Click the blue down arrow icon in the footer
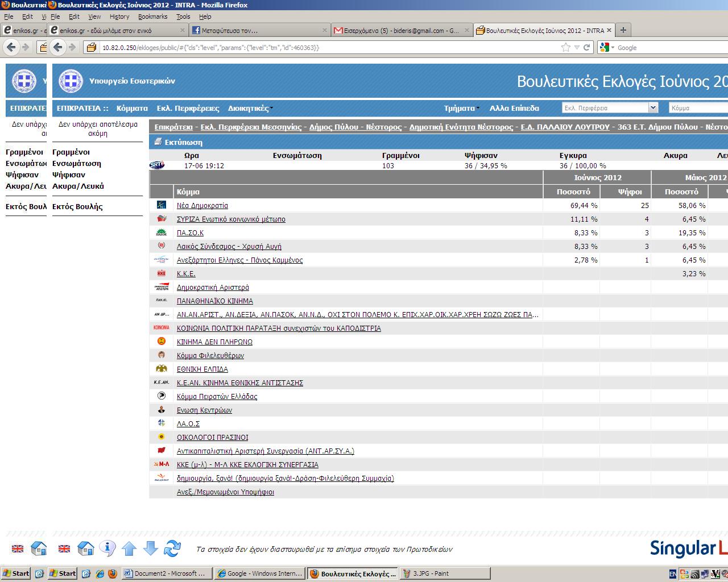The width and height of the screenshot is (728, 582). point(150,548)
